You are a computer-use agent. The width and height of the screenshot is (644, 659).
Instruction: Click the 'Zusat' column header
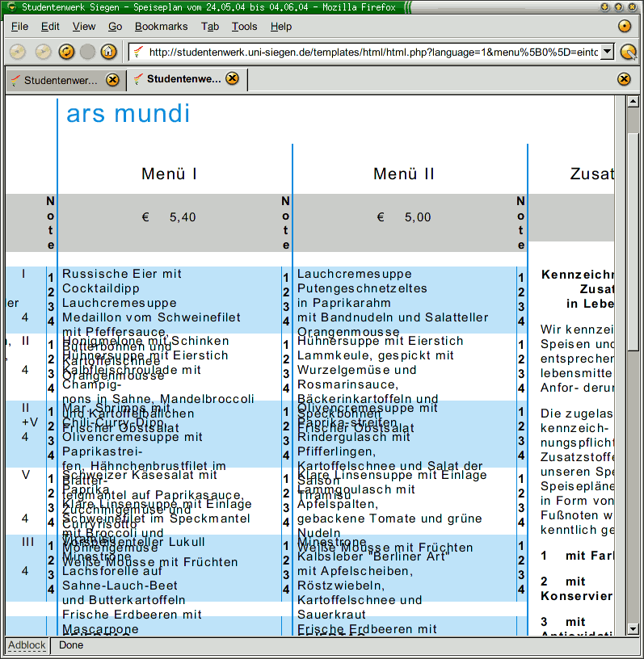coord(591,174)
